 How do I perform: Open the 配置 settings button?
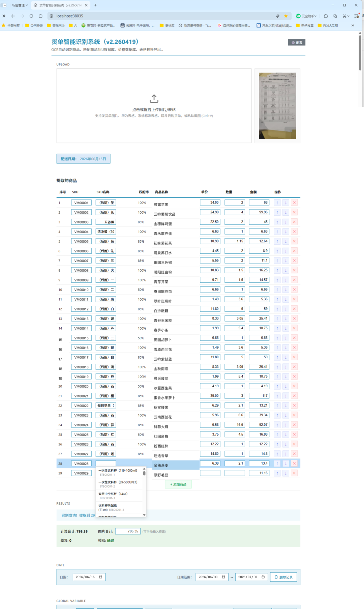297,43
